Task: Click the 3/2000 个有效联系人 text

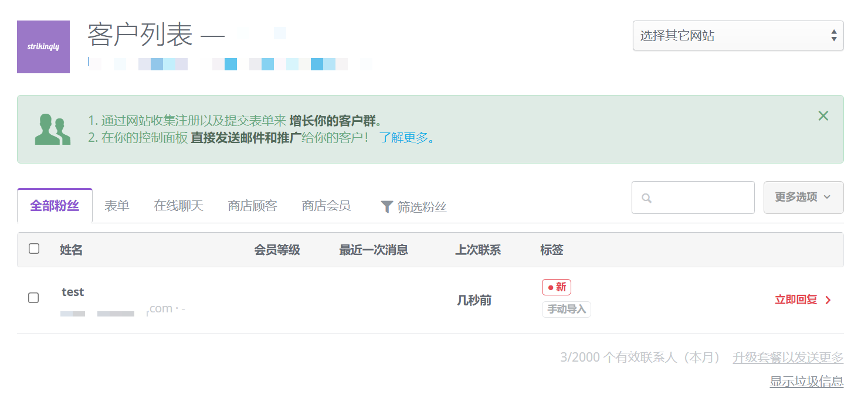Action: click(x=640, y=357)
